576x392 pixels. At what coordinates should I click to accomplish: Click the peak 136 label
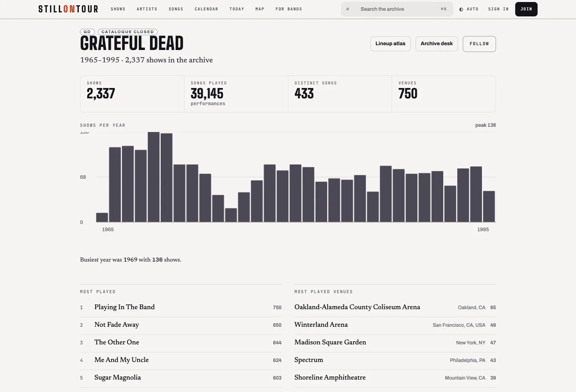[x=486, y=125]
